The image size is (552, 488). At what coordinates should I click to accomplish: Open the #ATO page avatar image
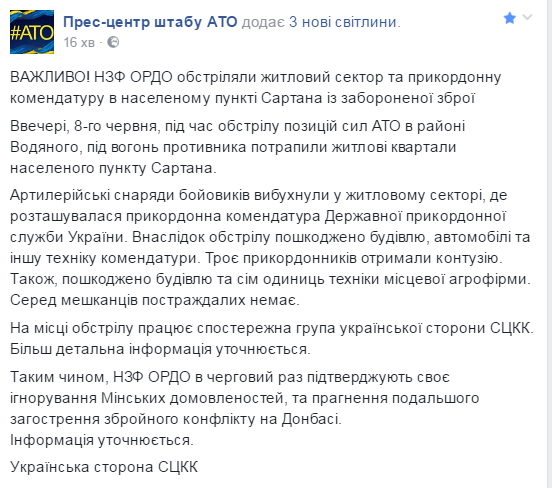click(x=32, y=32)
